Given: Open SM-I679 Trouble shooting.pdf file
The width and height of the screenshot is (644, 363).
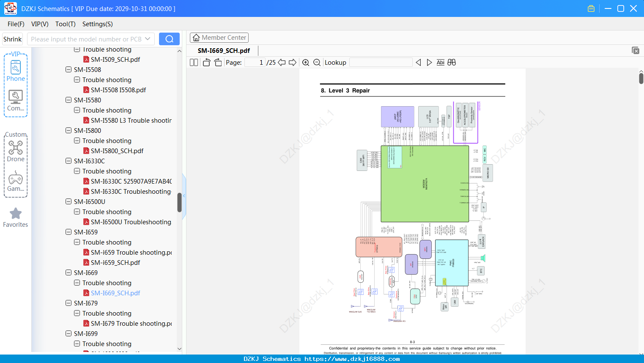Looking at the screenshot, I should click(x=131, y=324).
